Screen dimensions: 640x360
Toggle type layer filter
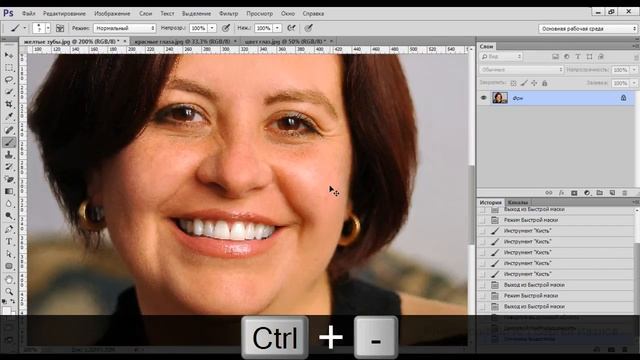point(578,57)
